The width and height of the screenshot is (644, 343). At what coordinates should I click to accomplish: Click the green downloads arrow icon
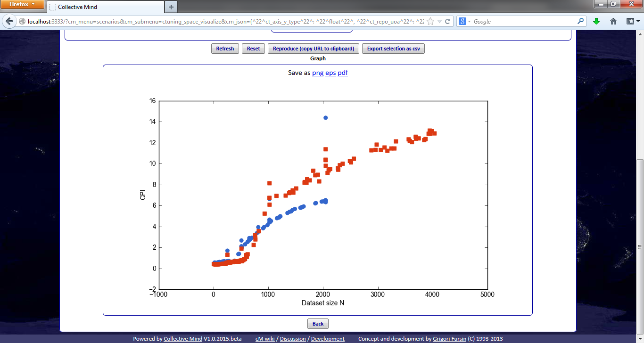pyautogui.click(x=596, y=22)
